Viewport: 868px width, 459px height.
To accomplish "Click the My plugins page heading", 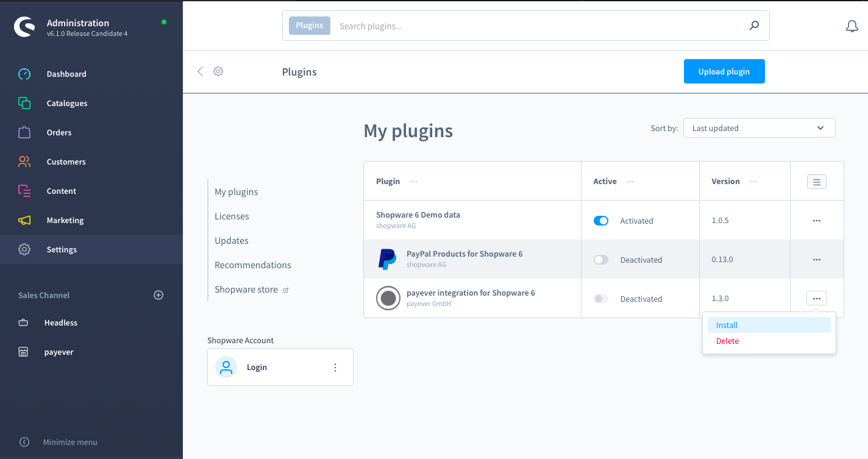I will 408,131.
